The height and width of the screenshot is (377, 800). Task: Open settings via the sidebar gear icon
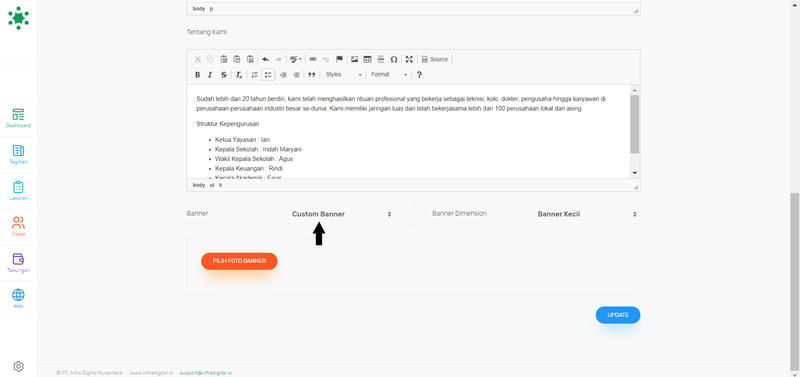pos(18,366)
